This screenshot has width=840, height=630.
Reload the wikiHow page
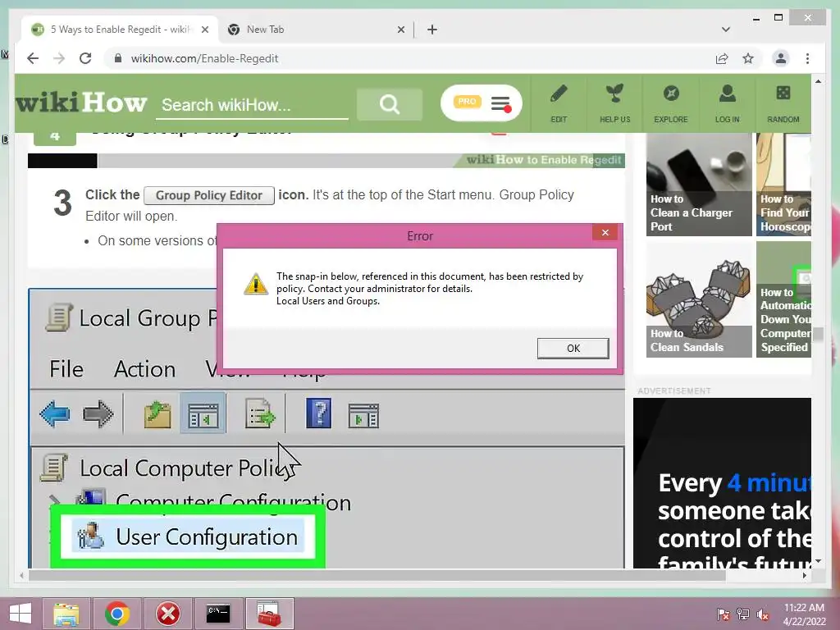click(x=85, y=58)
